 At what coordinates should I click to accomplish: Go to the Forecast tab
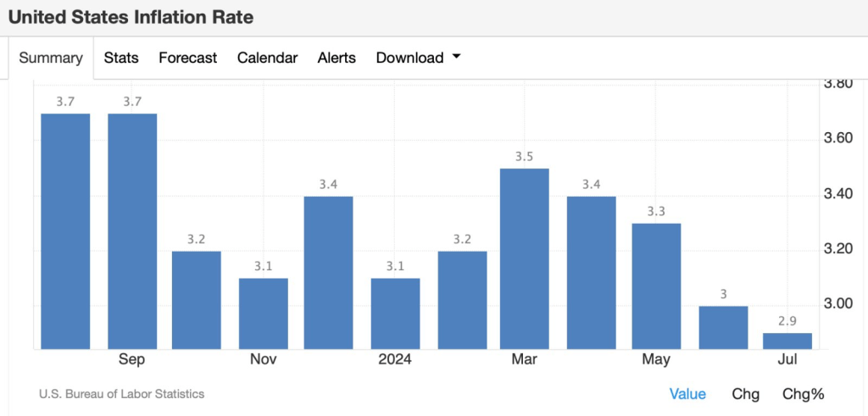click(x=187, y=58)
